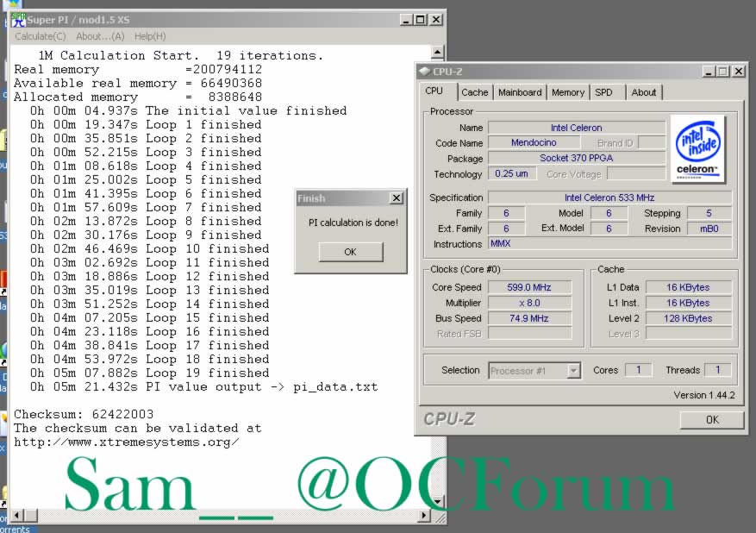Click the Revision value mB0
Image resolution: width=756 pixels, height=533 pixels.
click(x=709, y=229)
